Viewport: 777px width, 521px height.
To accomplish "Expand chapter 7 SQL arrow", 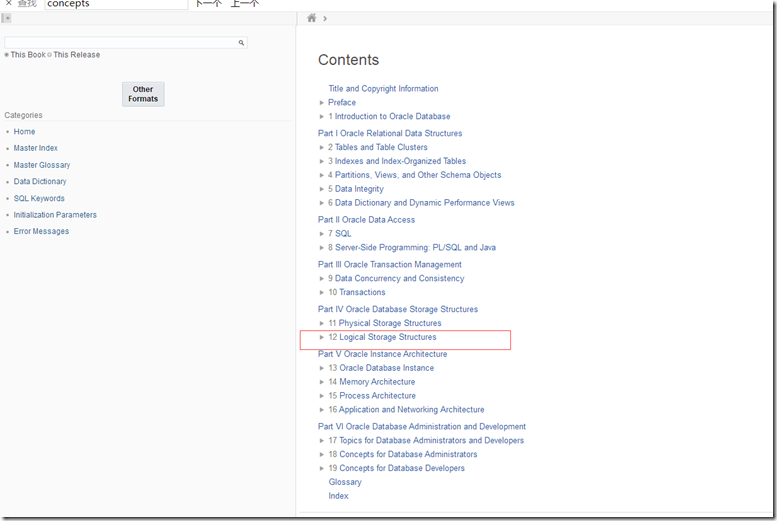I will tap(322, 233).
